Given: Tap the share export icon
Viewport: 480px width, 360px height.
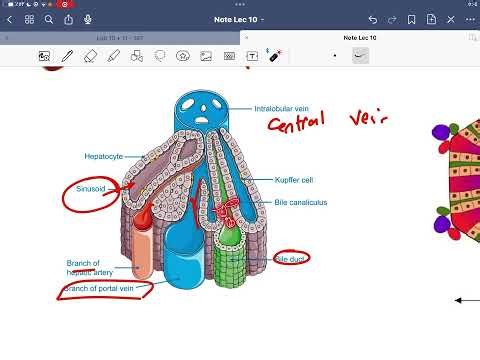Looking at the screenshot, I should pos(68,19).
